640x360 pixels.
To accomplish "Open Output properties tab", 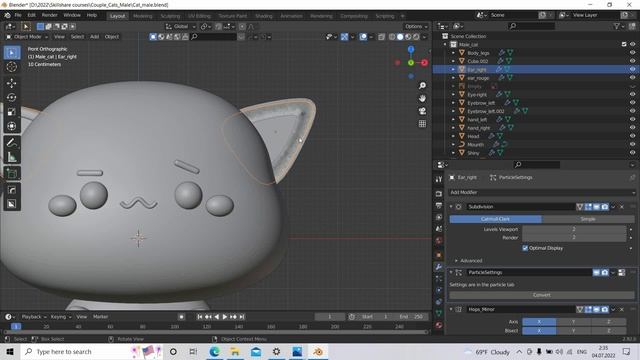I will coord(439,205).
